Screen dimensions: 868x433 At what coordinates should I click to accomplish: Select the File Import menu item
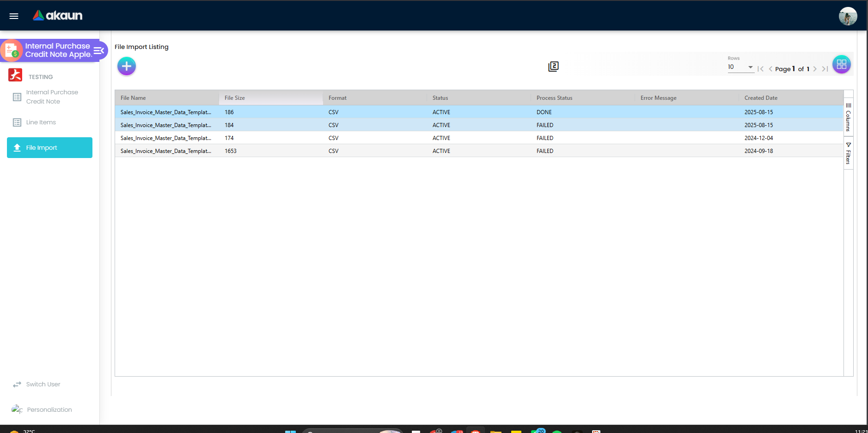tap(49, 147)
